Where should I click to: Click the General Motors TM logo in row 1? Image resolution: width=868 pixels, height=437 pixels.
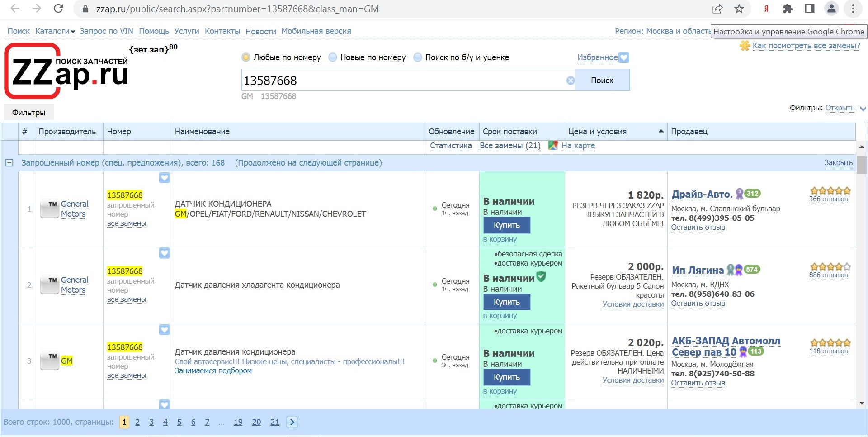tap(50, 209)
